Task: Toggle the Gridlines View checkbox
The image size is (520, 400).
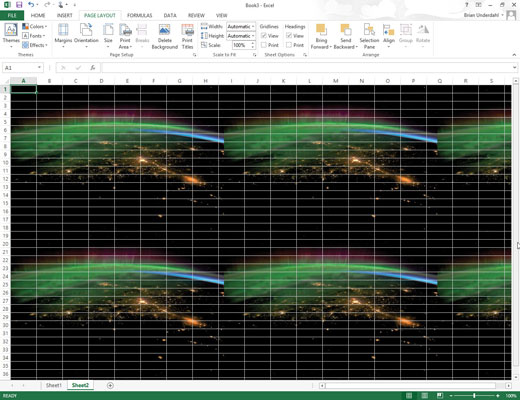Action: coord(264,36)
